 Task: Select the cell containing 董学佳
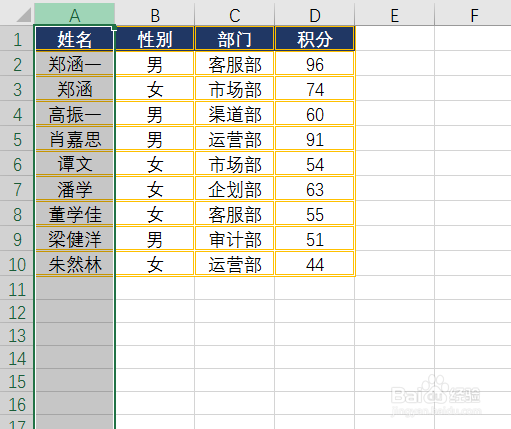[75, 214]
